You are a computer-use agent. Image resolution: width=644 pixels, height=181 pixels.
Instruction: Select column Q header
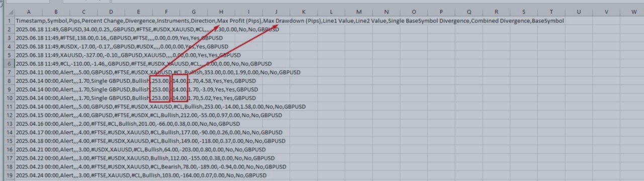pos(469,12)
